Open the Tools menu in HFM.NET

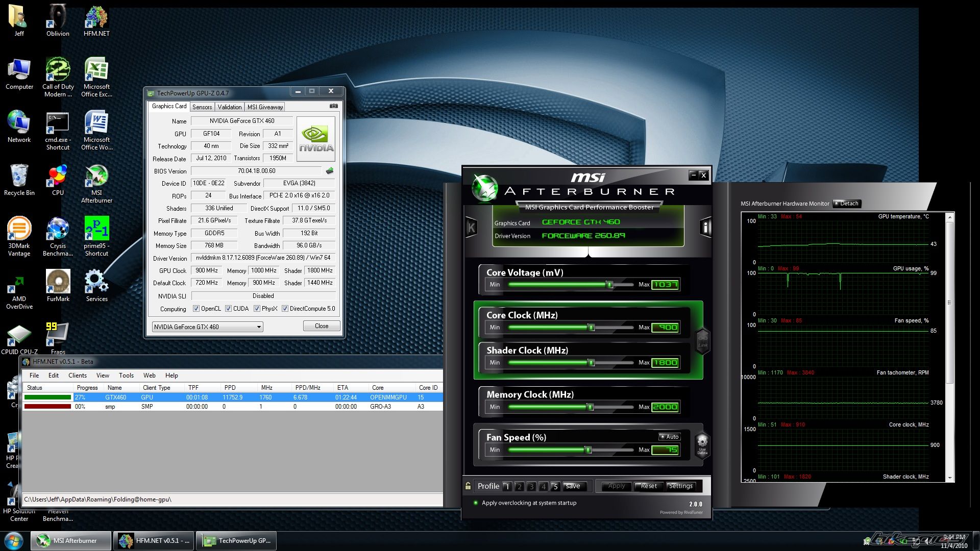pyautogui.click(x=126, y=375)
